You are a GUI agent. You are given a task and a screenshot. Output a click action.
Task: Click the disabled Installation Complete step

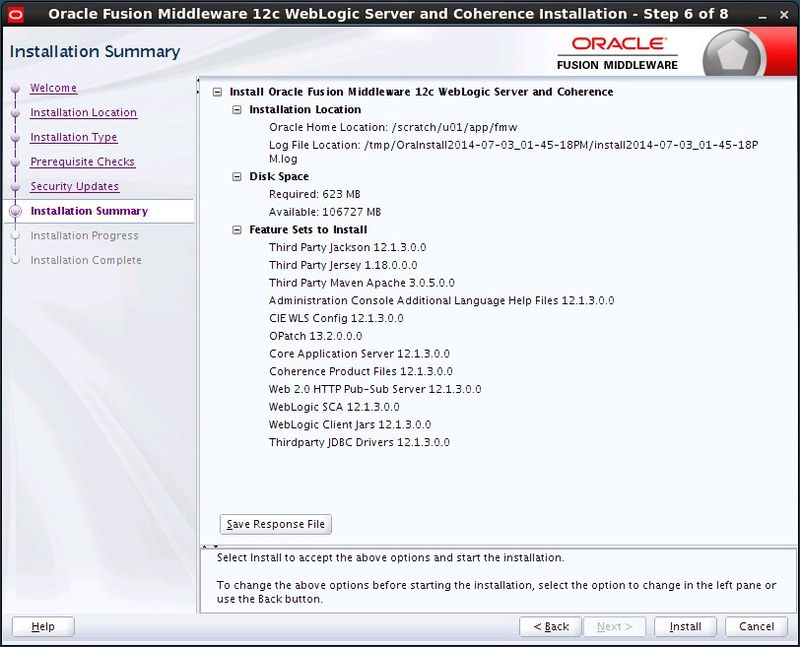86,260
